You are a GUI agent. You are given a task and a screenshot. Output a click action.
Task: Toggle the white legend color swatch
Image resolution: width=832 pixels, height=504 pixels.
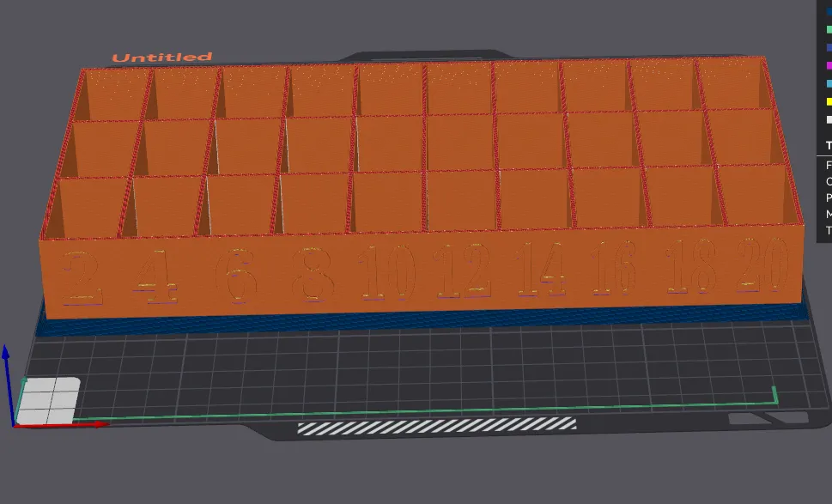[829, 119]
